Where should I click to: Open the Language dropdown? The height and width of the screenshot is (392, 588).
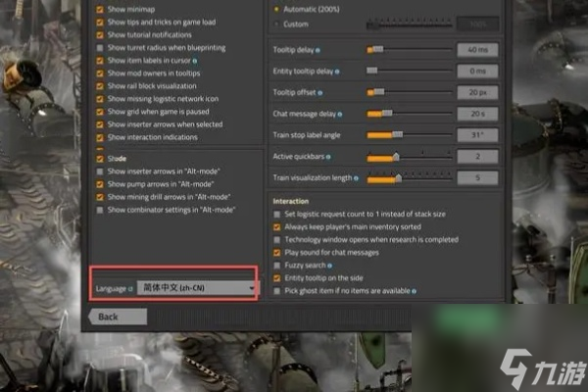coord(197,288)
